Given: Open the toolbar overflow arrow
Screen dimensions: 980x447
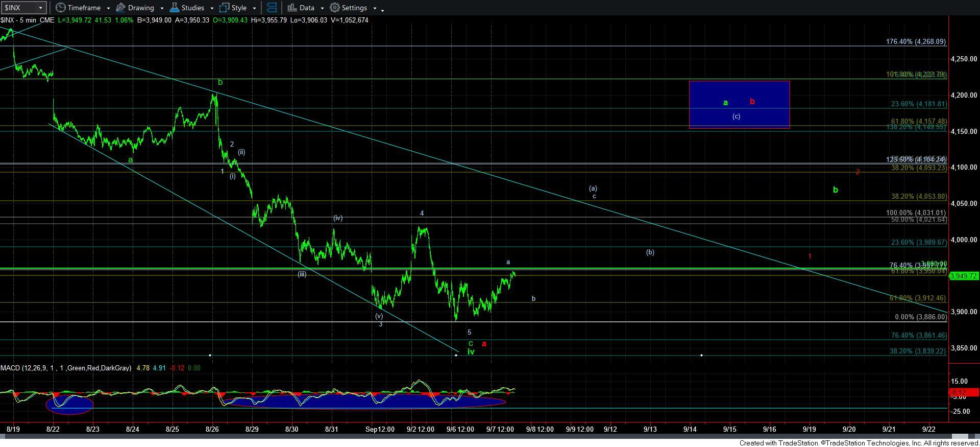Looking at the screenshot, I should pyautogui.click(x=383, y=9).
